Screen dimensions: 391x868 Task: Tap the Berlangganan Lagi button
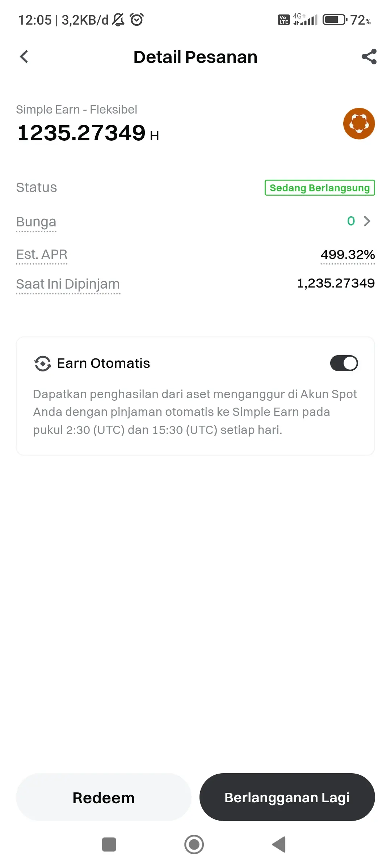(x=287, y=797)
